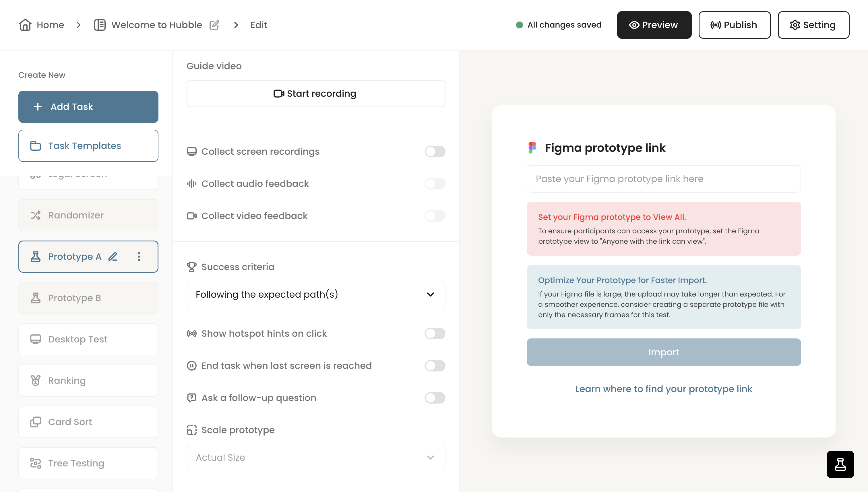Screen dimensions: 868x492
Task: Select the Card Sort task
Action: tap(88, 422)
